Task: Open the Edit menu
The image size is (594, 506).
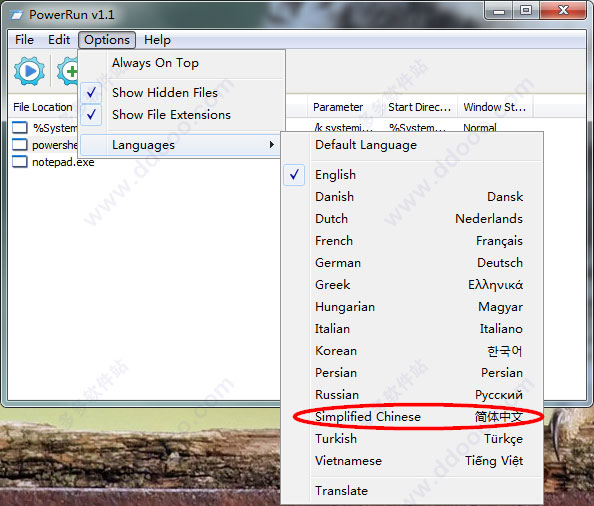Action: [x=59, y=40]
